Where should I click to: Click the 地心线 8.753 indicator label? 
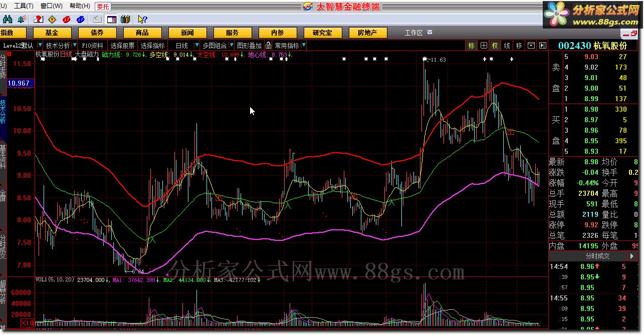click(268, 54)
